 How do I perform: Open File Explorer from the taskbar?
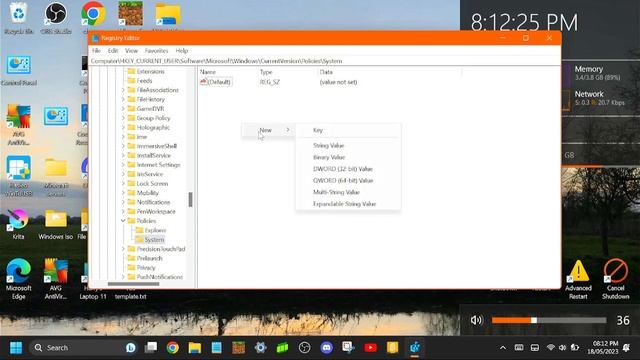[195, 348]
